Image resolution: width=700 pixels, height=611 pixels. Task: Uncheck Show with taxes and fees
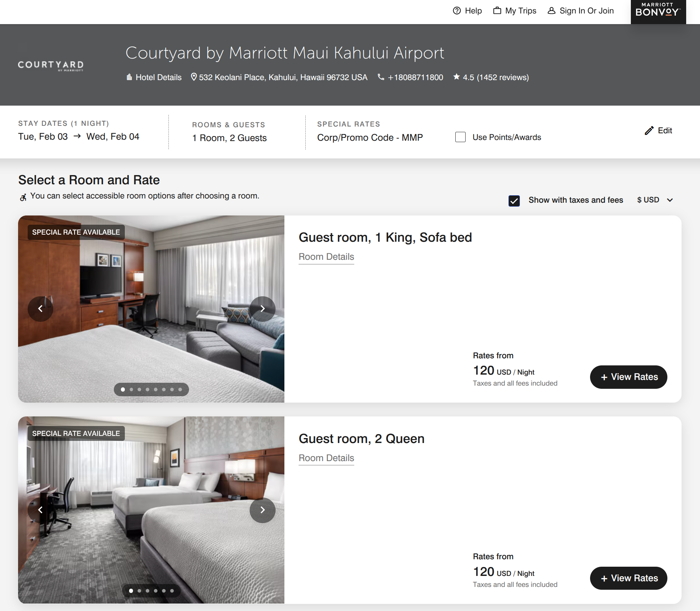[514, 201]
